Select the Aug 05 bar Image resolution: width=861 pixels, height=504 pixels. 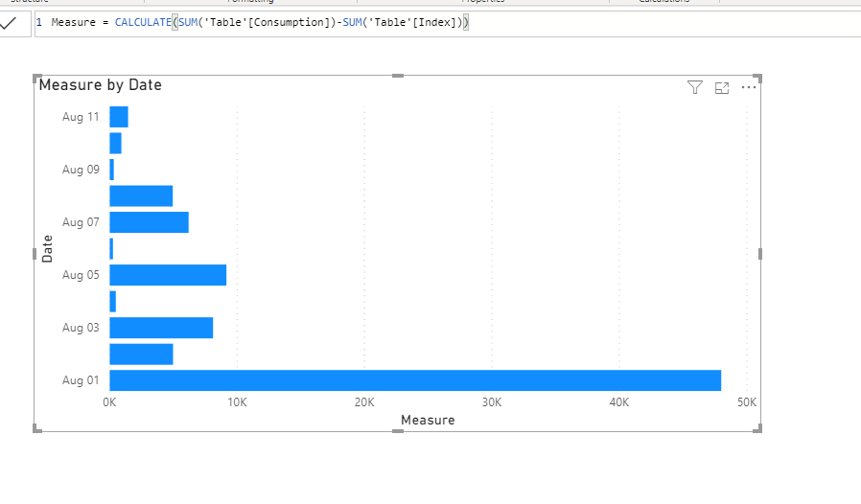168,275
